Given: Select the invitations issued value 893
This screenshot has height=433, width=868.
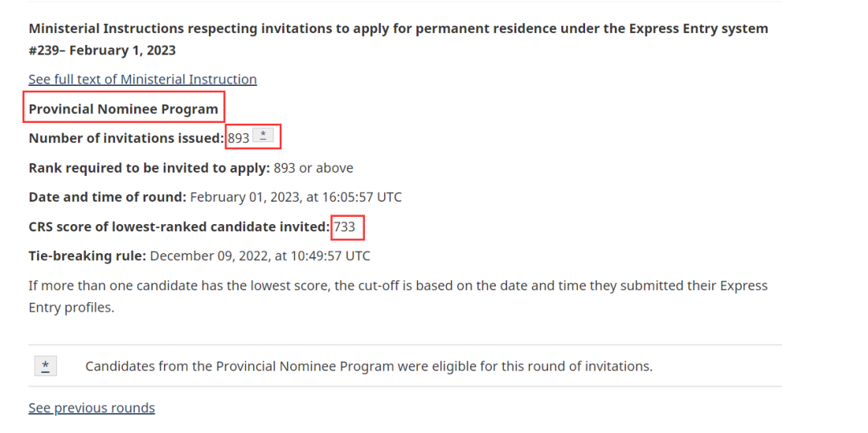Looking at the screenshot, I should coord(239,138).
